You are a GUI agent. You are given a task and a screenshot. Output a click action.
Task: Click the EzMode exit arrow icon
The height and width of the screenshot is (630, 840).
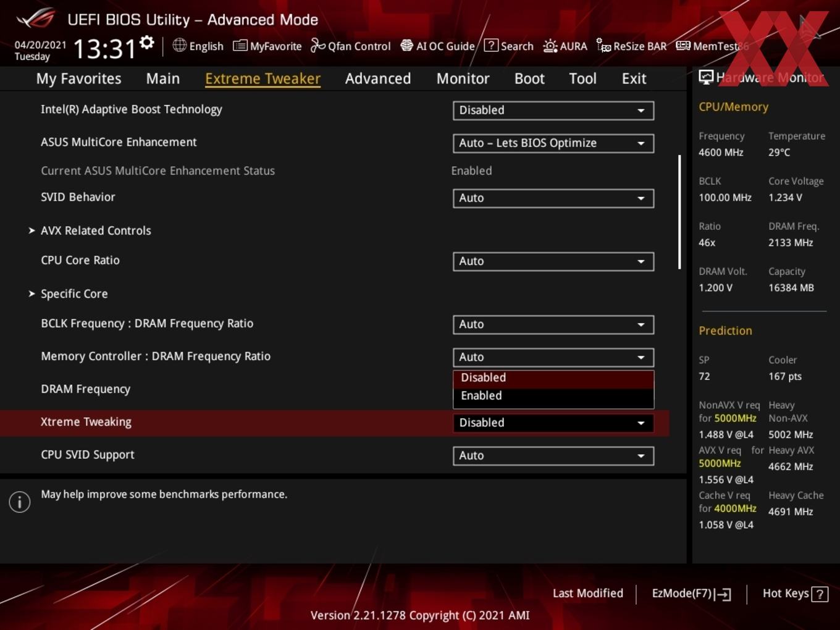pyautogui.click(x=723, y=595)
